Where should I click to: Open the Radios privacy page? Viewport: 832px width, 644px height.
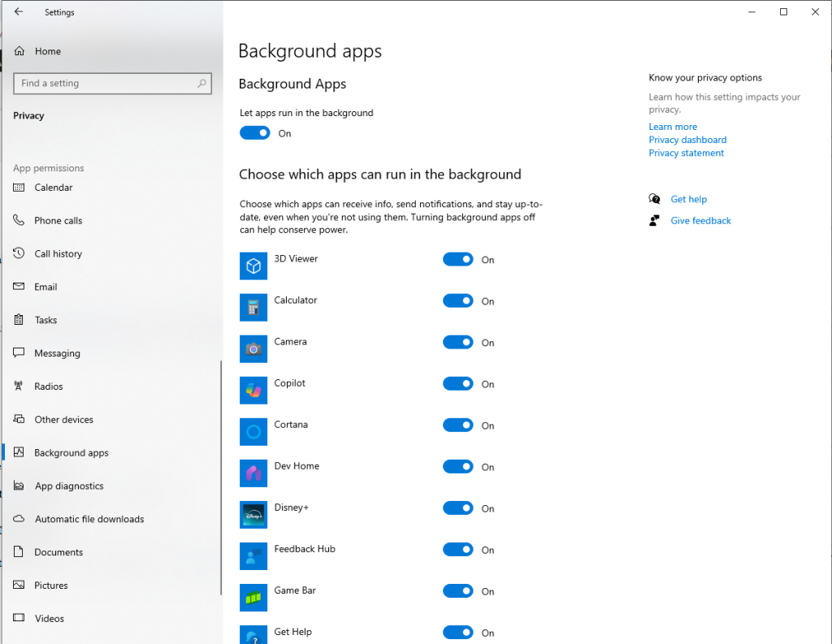[x=49, y=387]
